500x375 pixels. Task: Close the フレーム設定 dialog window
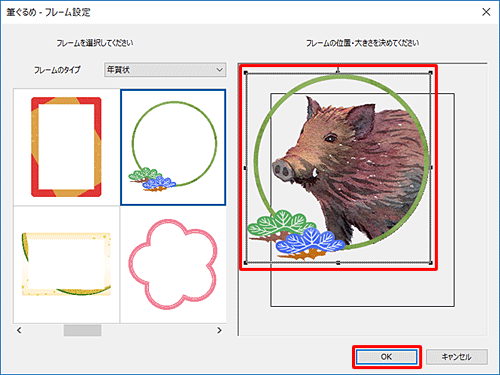pyautogui.click(x=486, y=12)
